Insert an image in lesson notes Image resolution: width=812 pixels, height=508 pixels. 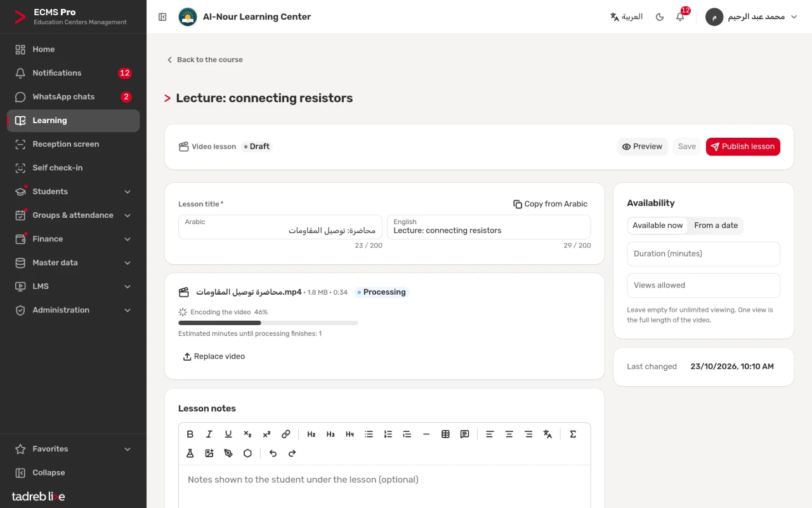209,453
